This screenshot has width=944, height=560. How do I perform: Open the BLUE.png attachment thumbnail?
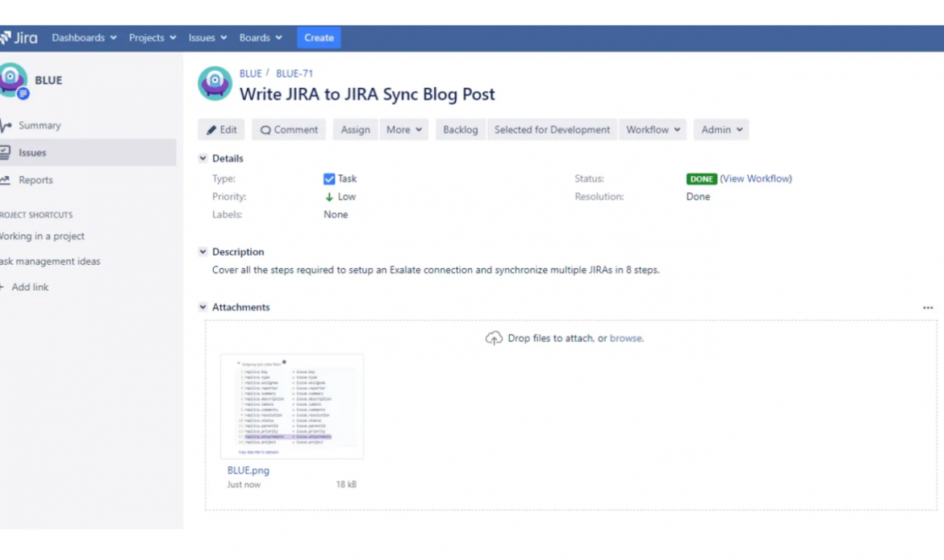tap(292, 407)
